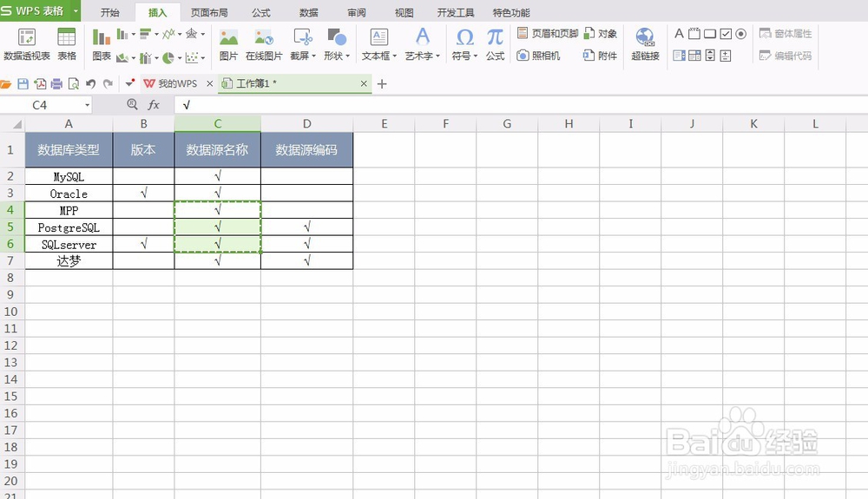Screen dimensions: 868x499
Task: Select the column D header
Action: (x=307, y=124)
